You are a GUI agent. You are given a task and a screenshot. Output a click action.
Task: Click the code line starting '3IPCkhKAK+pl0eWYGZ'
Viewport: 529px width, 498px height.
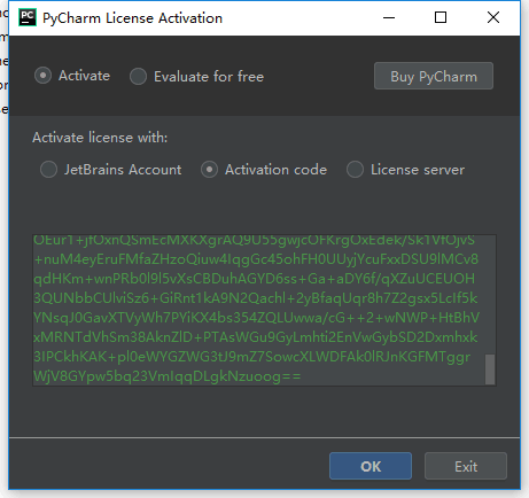pyautogui.click(x=252, y=357)
